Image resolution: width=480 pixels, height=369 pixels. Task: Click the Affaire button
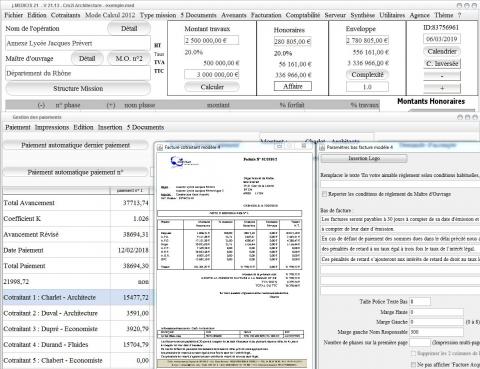click(x=293, y=86)
